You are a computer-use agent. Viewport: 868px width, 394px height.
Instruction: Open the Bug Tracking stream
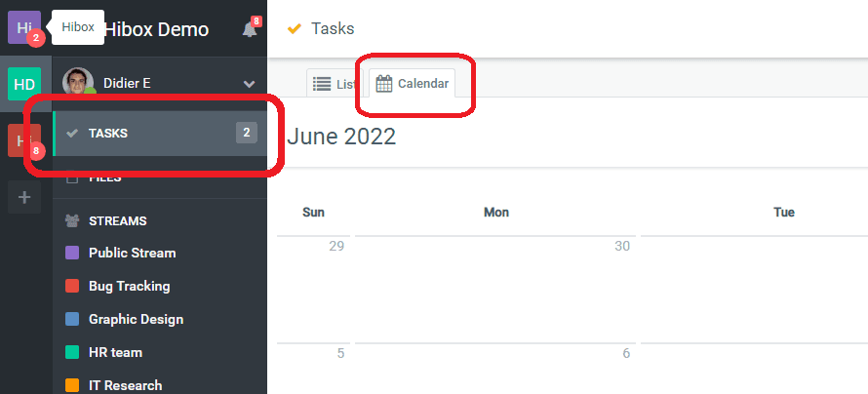click(129, 286)
